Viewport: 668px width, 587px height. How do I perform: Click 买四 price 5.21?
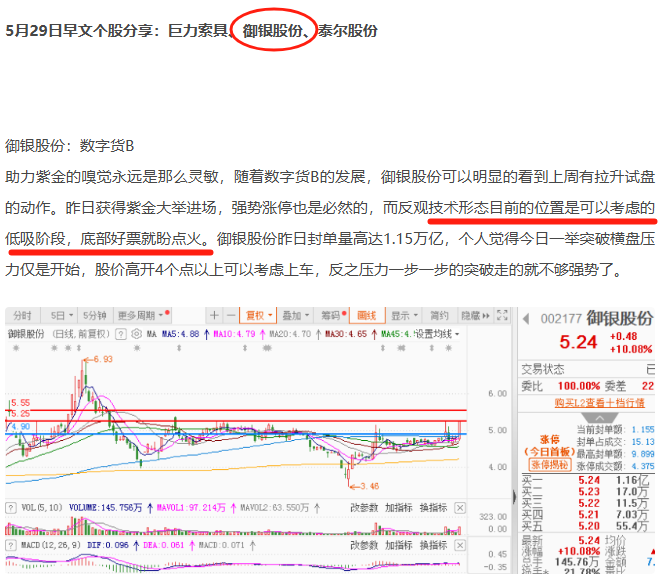coord(589,515)
